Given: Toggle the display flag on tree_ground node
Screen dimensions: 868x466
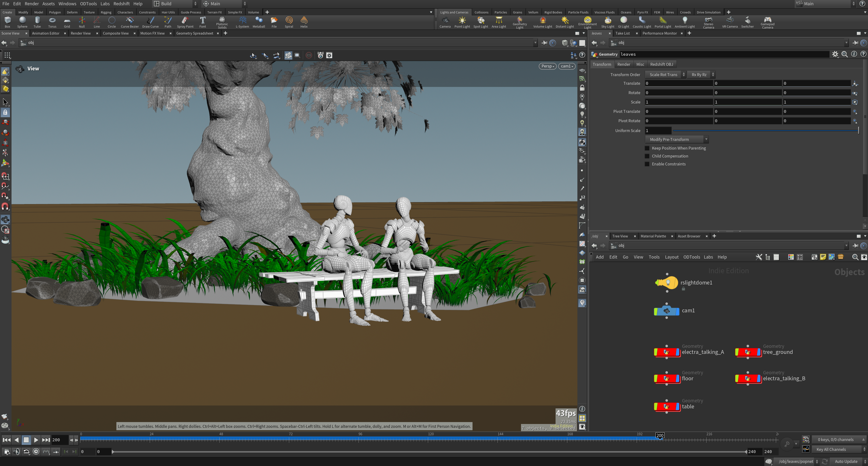Looking at the screenshot, I should [759, 352].
